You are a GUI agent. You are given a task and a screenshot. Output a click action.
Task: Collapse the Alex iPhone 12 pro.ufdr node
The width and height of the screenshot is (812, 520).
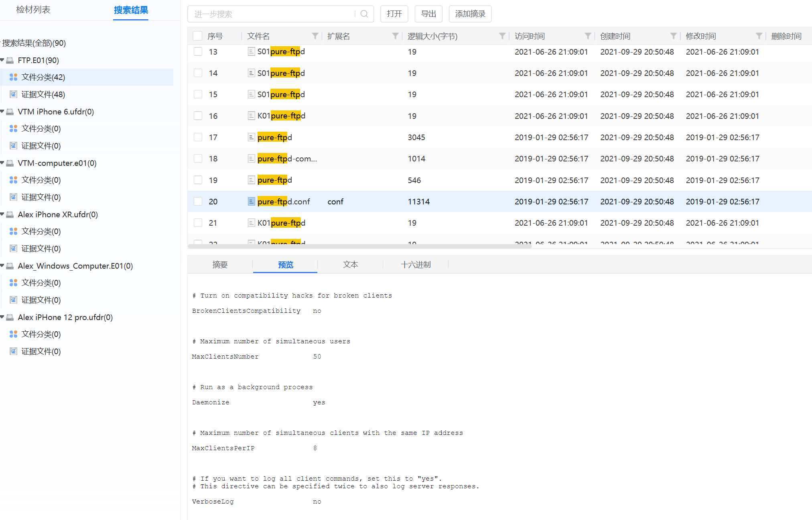tap(2, 317)
